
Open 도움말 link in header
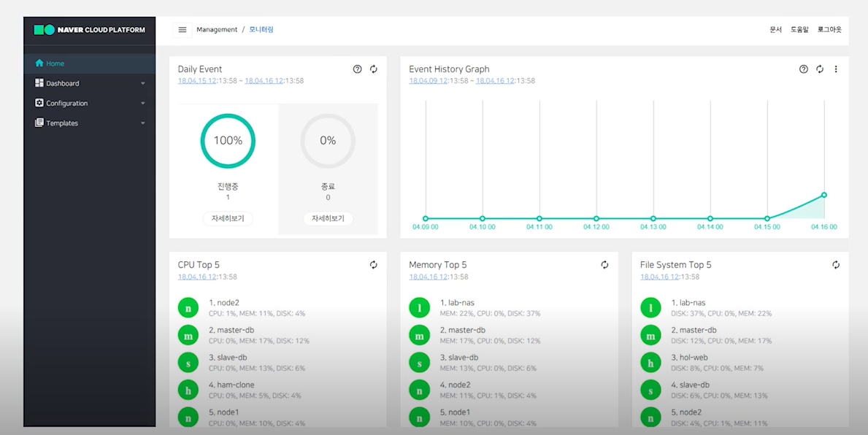coord(799,30)
